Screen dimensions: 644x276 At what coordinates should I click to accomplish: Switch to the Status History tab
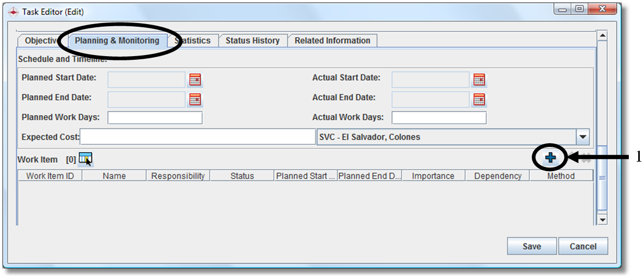252,40
